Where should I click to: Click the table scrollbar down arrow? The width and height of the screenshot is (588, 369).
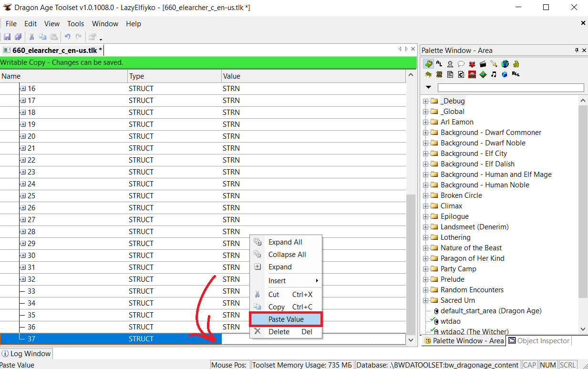coord(411,339)
